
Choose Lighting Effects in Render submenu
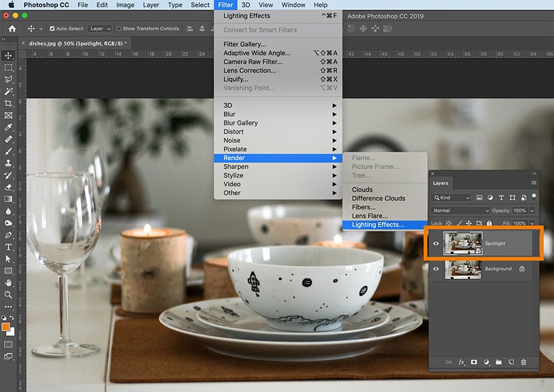378,225
